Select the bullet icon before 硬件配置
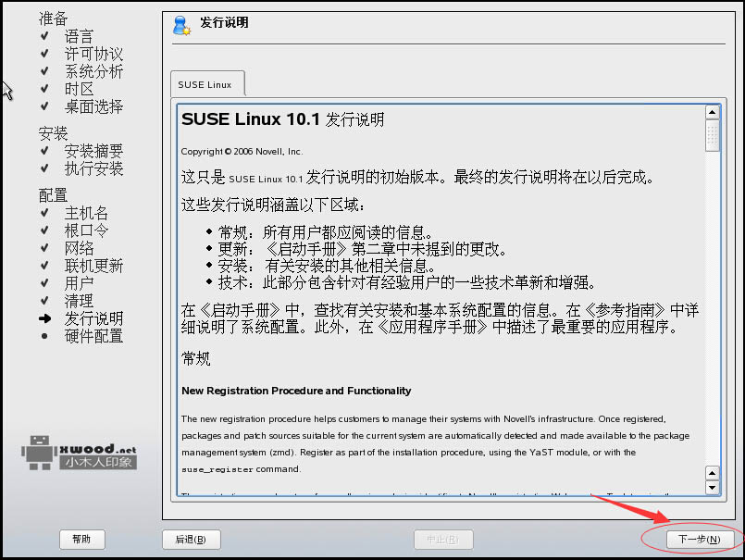The image size is (745, 560). [x=44, y=335]
